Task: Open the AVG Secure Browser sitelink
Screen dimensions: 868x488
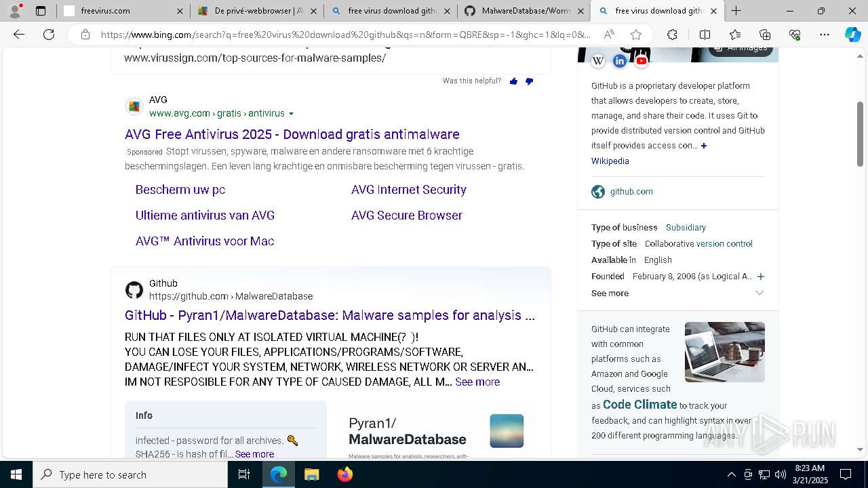Action: (x=407, y=216)
